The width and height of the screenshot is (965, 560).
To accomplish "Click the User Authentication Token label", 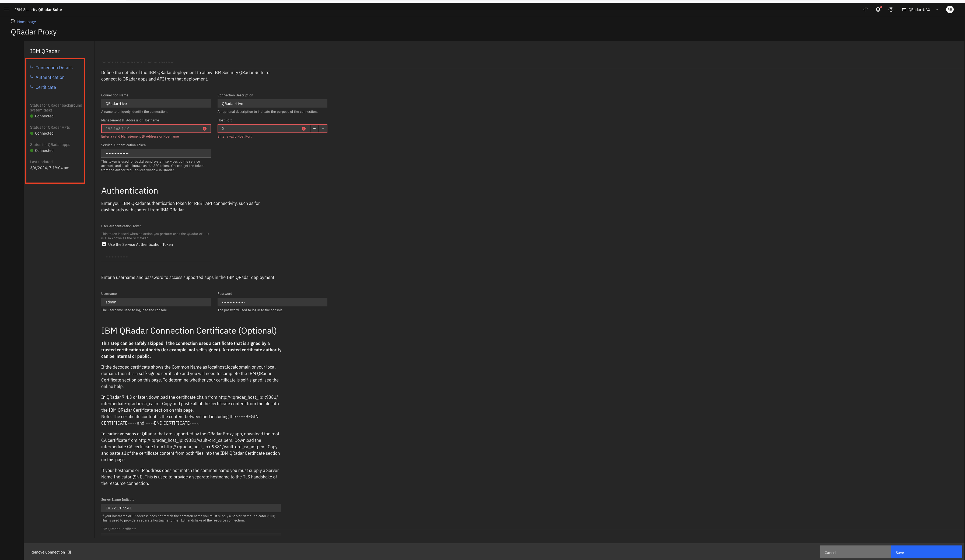I will point(121,226).
